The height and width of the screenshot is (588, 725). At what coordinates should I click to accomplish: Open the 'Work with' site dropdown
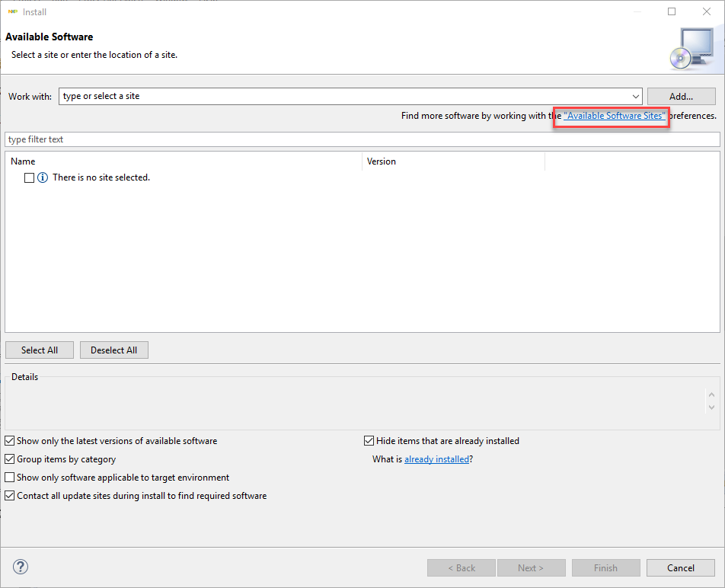[x=636, y=96]
